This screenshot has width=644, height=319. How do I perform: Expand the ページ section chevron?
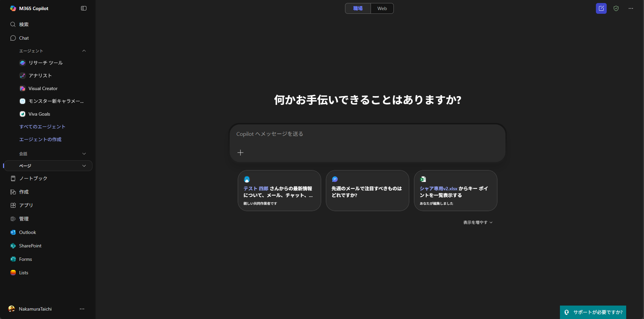84,166
